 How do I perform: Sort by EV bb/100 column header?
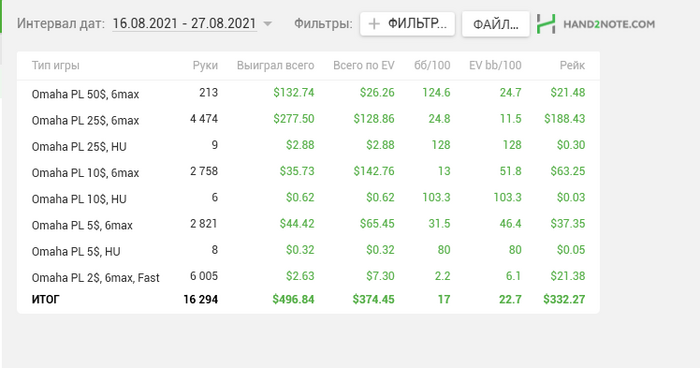click(x=495, y=65)
